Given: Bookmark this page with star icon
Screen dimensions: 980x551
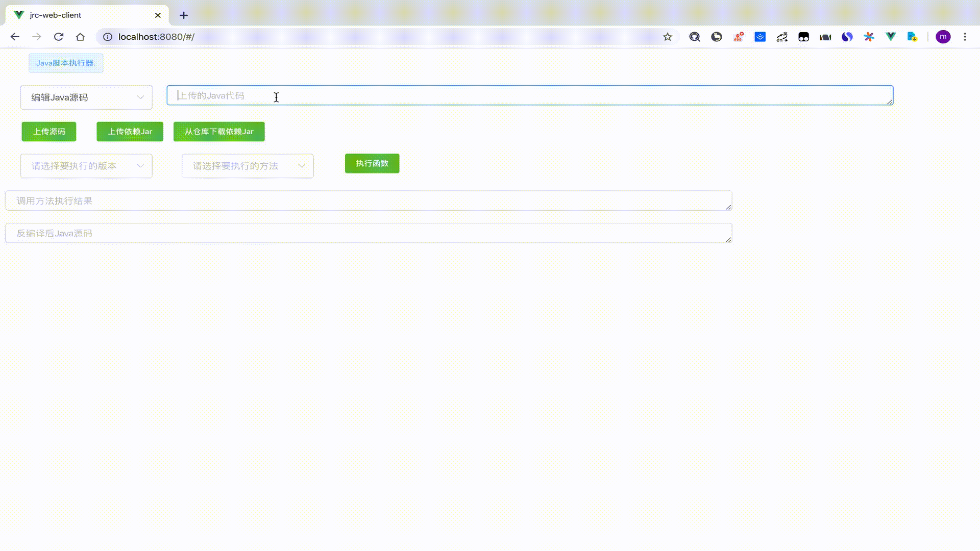Looking at the screenshot, I should tap(667, 37).
